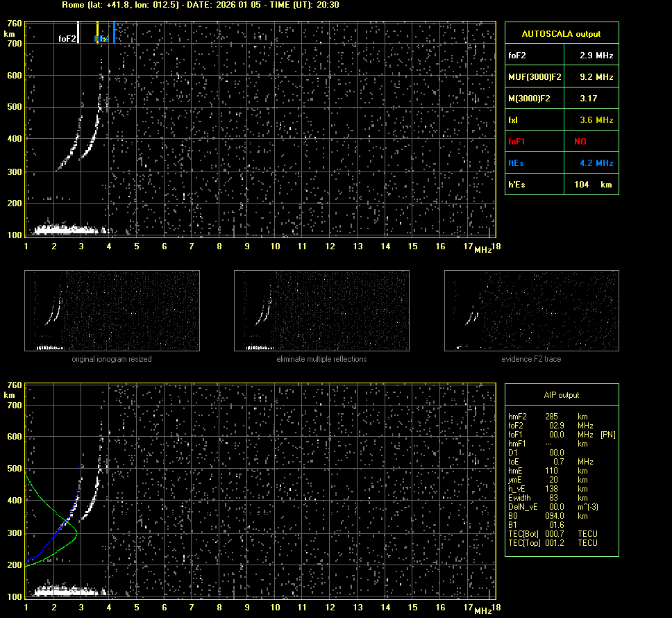Click the M(3000)F2 value 3.17
The image size is (672, 618).
(x=588, y=99)
